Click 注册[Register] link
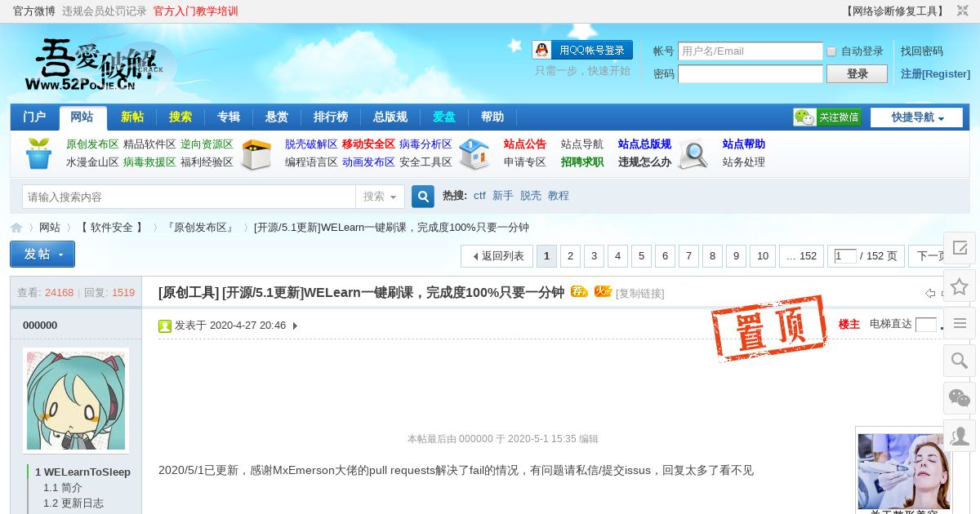 click(935, 73)
